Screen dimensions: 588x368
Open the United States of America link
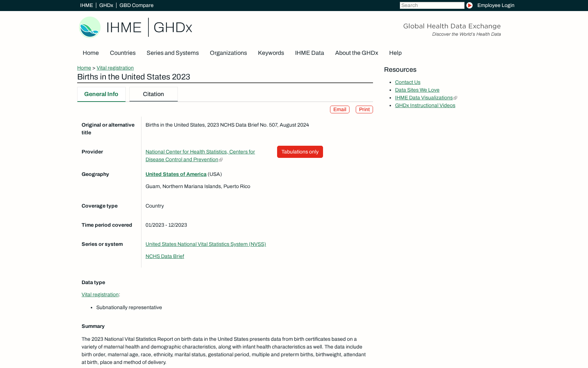pyautogui.click(x=176, y=174)
